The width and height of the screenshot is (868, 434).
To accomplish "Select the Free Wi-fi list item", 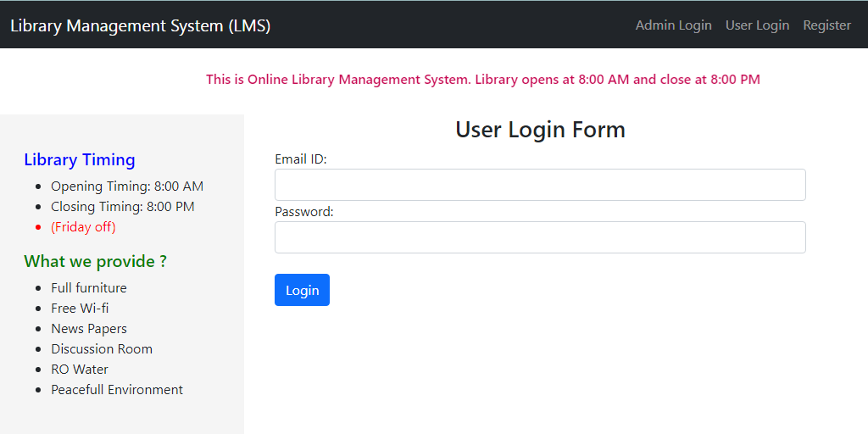I will (x=81, y=309).
